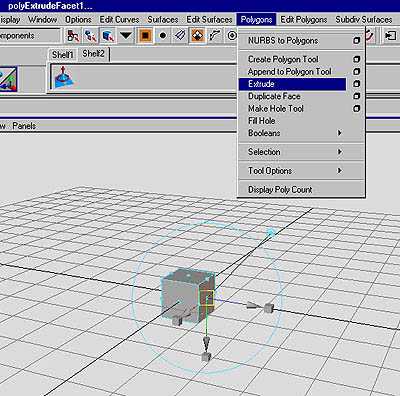Click the transform axes icon at left
Viewport: 400px width, 396px height.
[8, 79]
